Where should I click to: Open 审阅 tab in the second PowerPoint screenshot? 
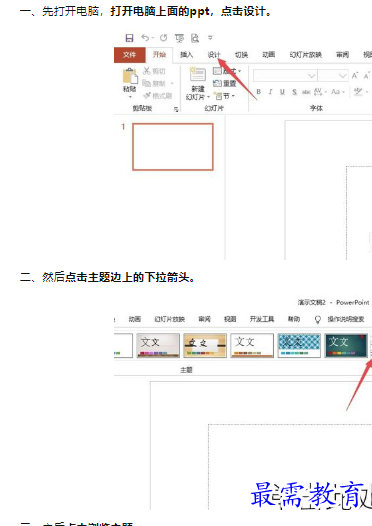pyautogui.click(x=204, y=319)
